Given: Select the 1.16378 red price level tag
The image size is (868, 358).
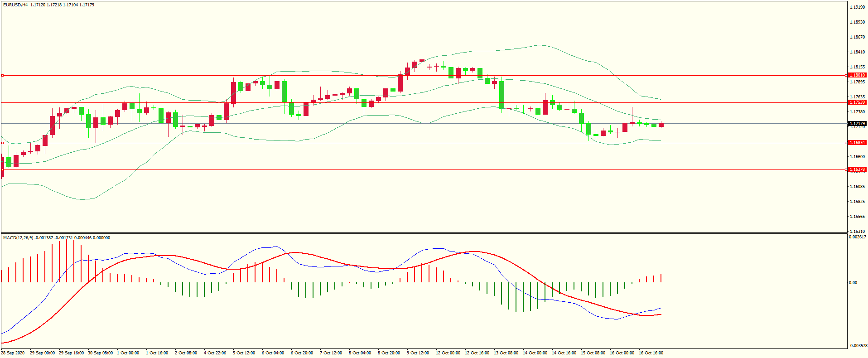Looking at the screenshot, I should pos(857,169).
